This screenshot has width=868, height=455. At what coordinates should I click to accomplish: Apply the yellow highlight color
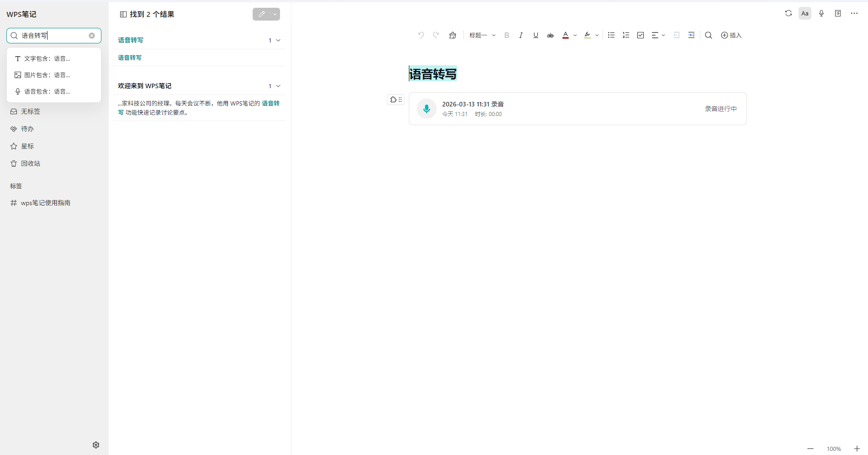(587, 35)
